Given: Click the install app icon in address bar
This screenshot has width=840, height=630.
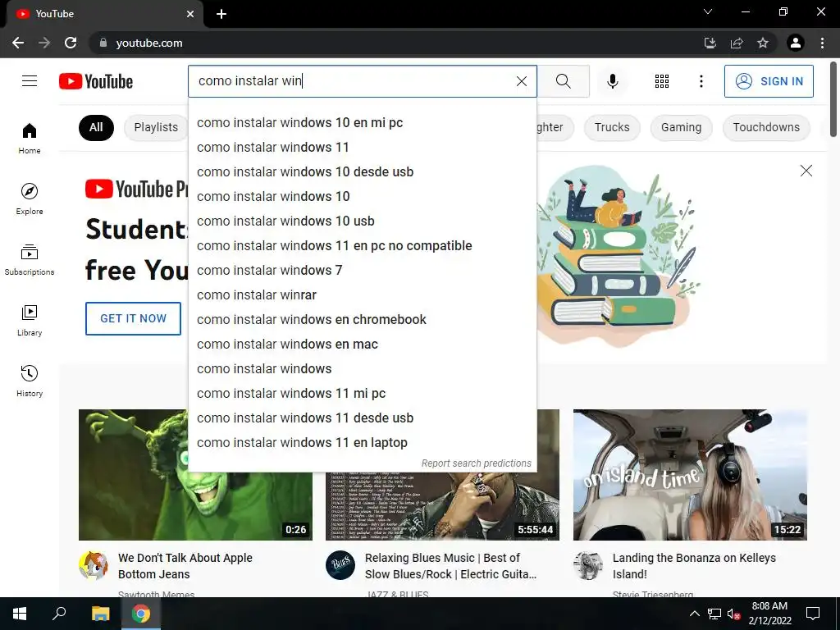Looking at the screenshot, I should (710, 43).
